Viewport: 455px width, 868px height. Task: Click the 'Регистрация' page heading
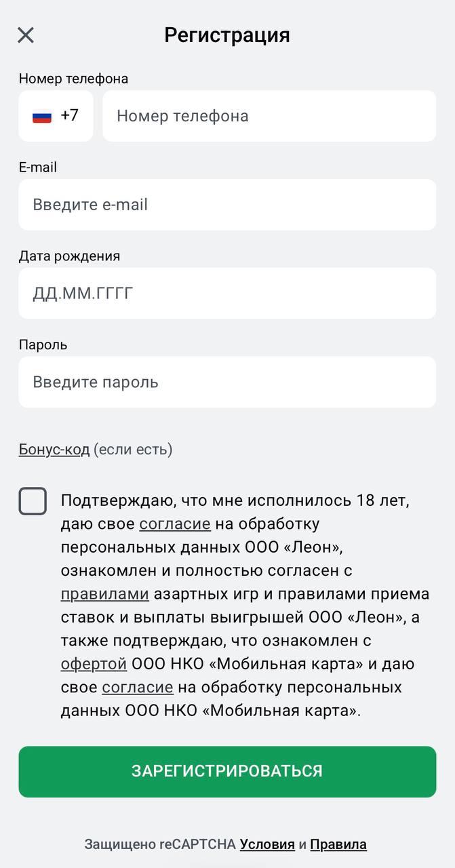click(227, 35)
